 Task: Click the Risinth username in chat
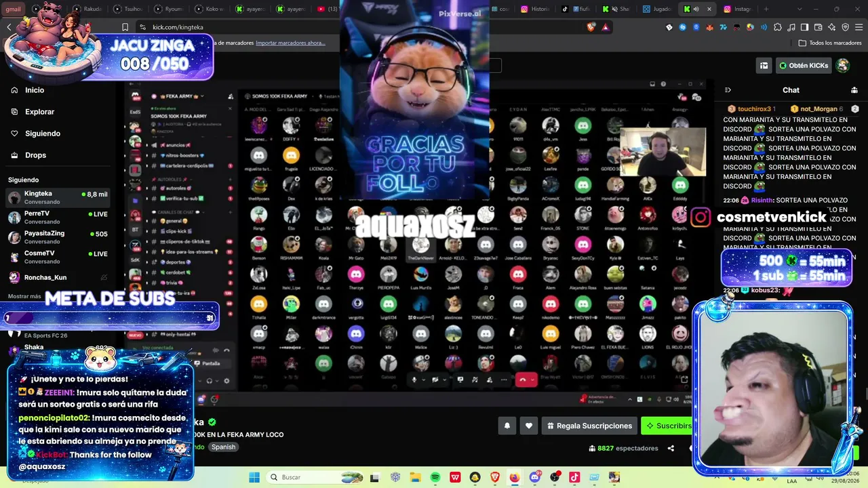pyautogui.click(x=762, y=201)
